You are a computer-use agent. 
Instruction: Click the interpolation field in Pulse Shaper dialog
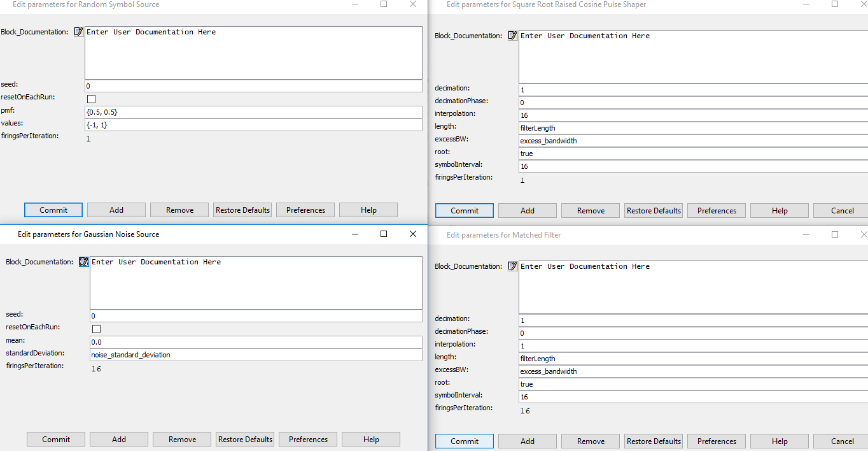[x=692, y=115]
